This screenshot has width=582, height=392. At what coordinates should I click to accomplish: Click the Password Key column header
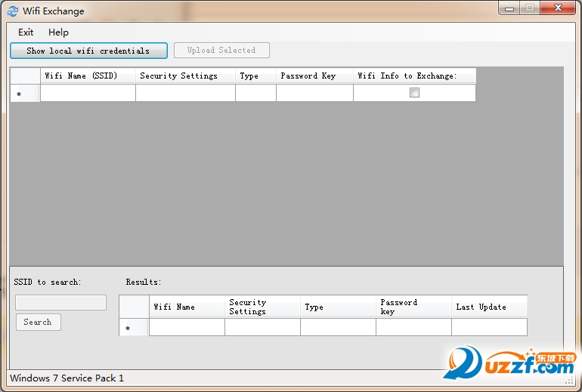pyautogui.click(x=314, y=76)
